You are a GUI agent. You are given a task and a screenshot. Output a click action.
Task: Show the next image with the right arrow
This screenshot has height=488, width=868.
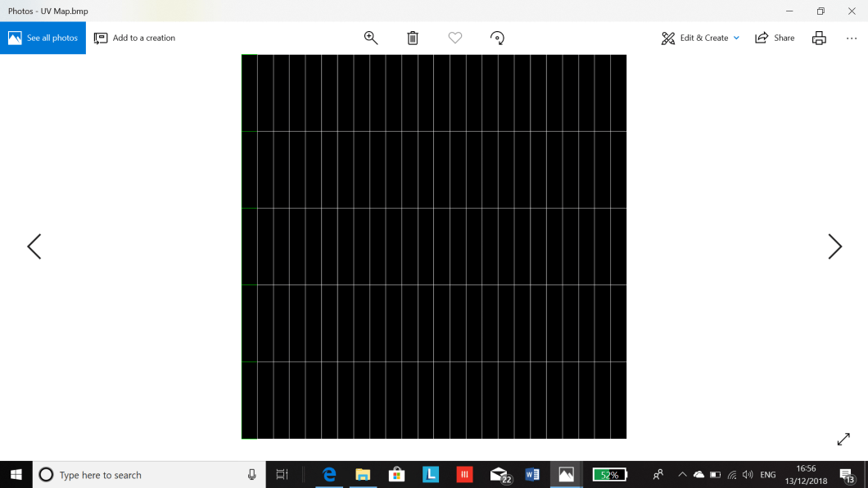(834, 246)
